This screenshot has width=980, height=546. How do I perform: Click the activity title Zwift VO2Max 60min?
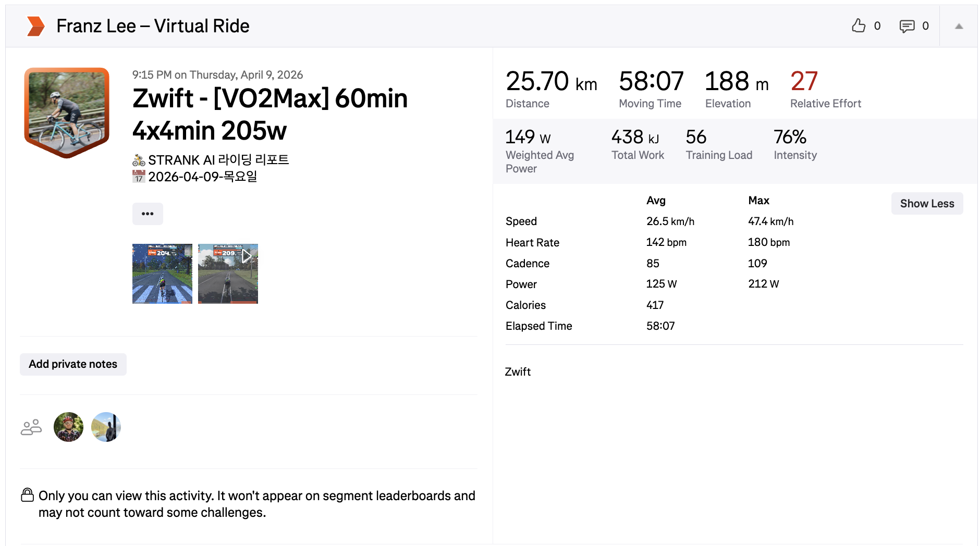(x=270, y=114)
